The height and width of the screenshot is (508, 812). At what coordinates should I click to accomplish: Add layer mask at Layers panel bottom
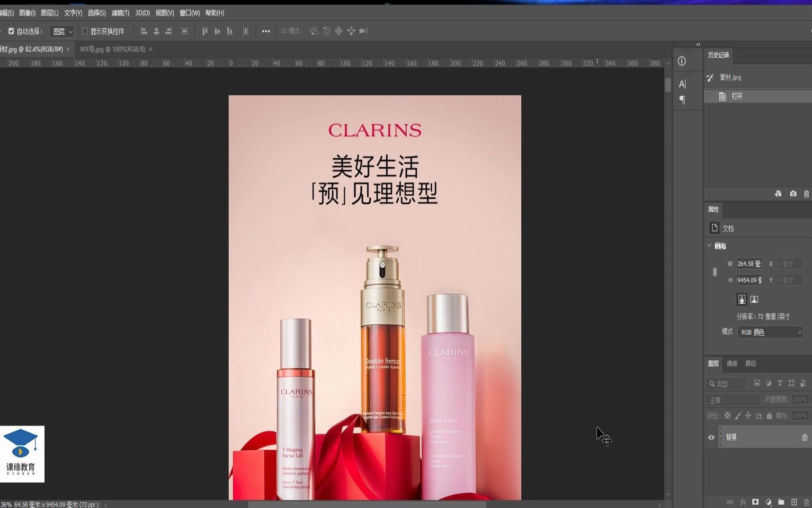click(x=756, y=502)
